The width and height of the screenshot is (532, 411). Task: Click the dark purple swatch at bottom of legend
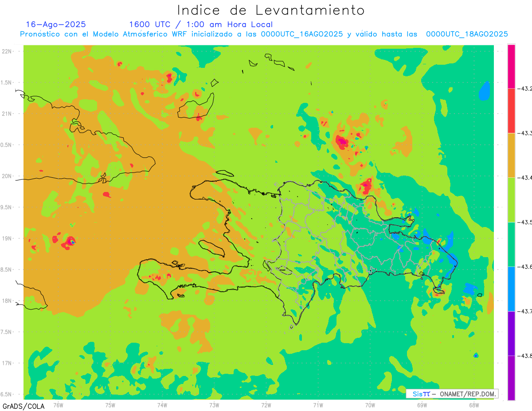pos(511,378)
